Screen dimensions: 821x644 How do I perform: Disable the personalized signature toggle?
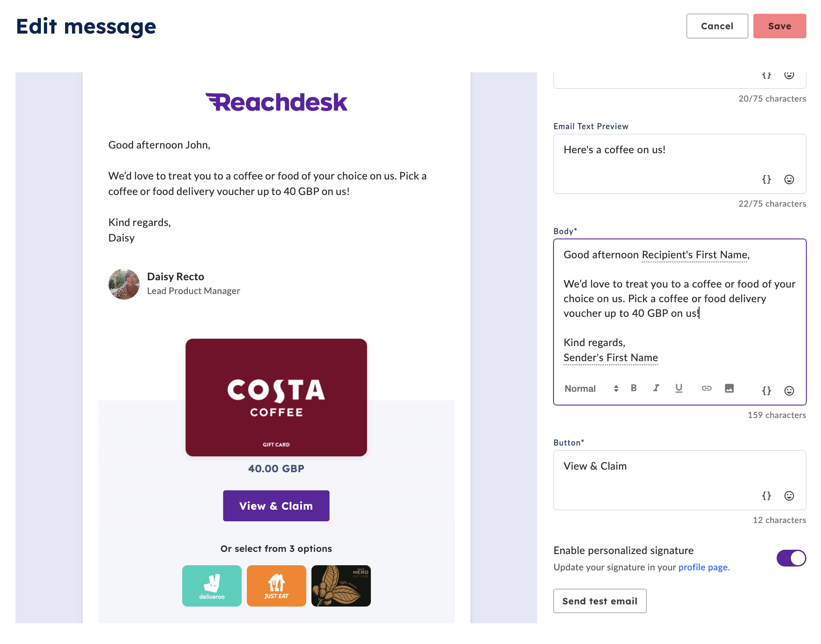coord(791,558)
